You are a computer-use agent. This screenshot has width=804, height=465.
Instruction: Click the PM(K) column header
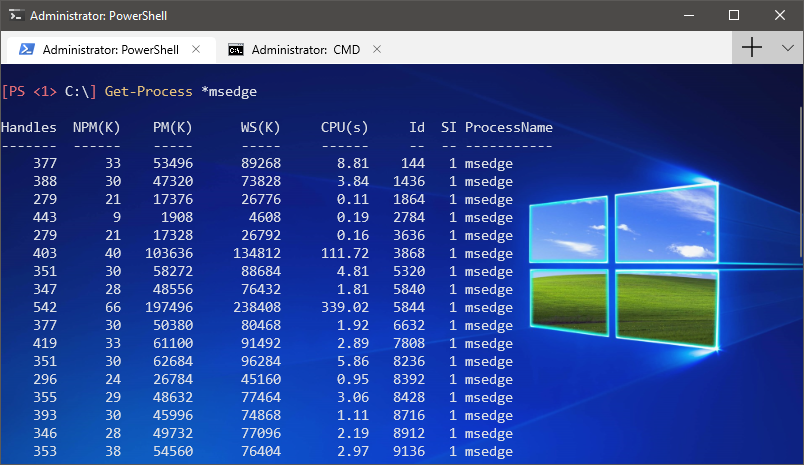[172, 128]
